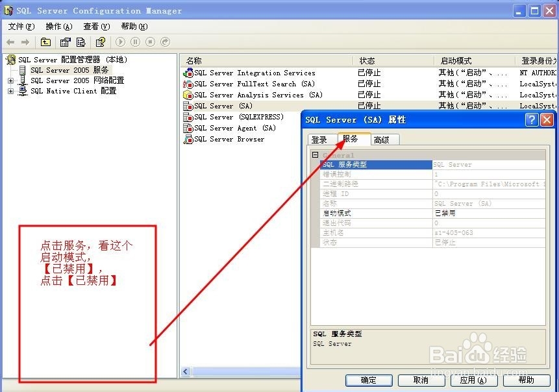Click the SQL Server (SQLEXPRESS) service icon
559x392 pixels.
click(188, 117)
